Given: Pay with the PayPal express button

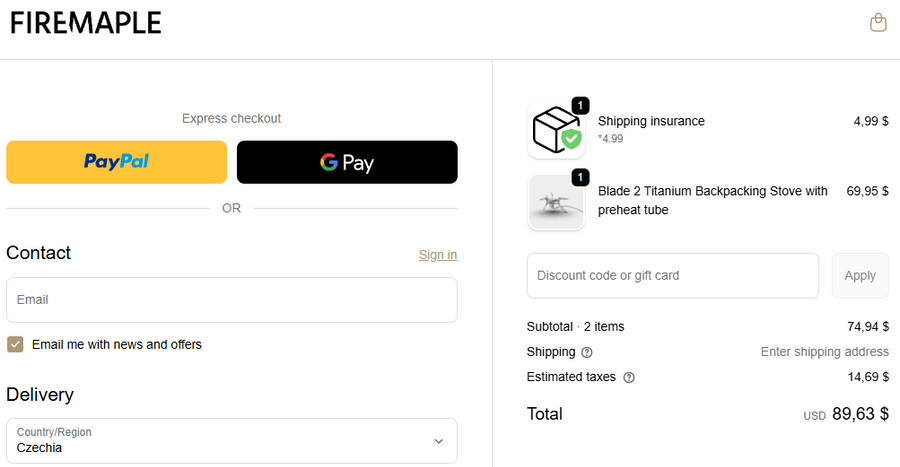Looking at the screenshot, I should coord(117,162).
